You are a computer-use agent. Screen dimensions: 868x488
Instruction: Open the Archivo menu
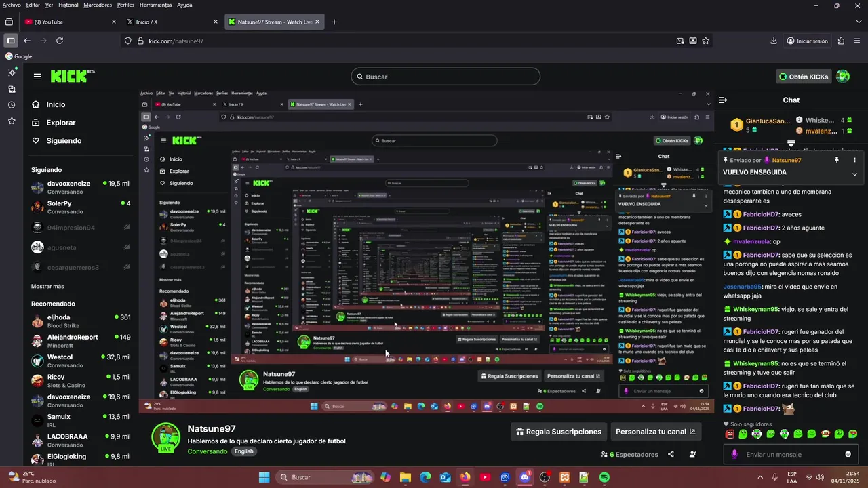pos(12,5)
